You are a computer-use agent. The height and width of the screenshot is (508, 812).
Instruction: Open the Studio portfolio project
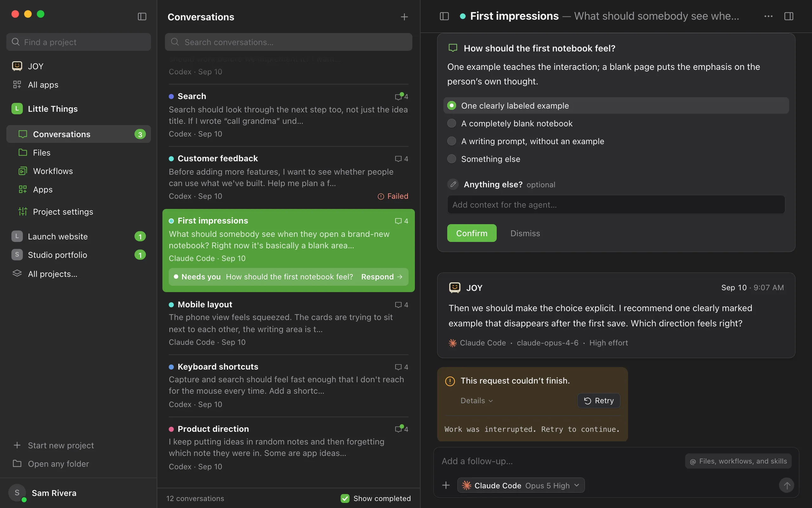coord(79,255)
